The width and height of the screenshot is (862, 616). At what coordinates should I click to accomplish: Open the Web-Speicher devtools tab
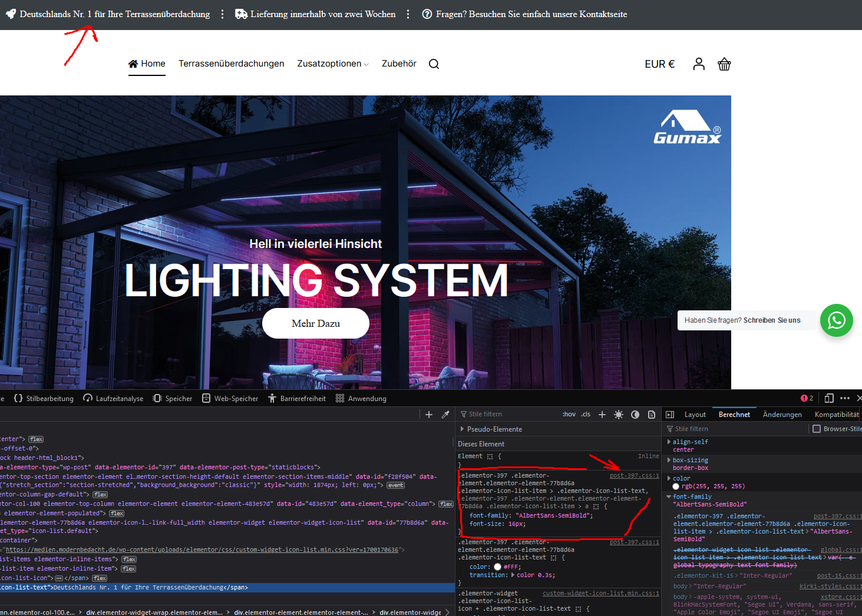coord(230,399)
